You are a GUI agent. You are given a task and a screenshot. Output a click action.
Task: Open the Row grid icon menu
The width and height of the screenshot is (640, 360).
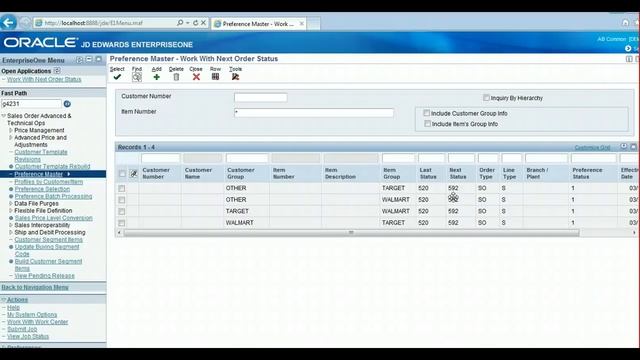pos(216,77)
